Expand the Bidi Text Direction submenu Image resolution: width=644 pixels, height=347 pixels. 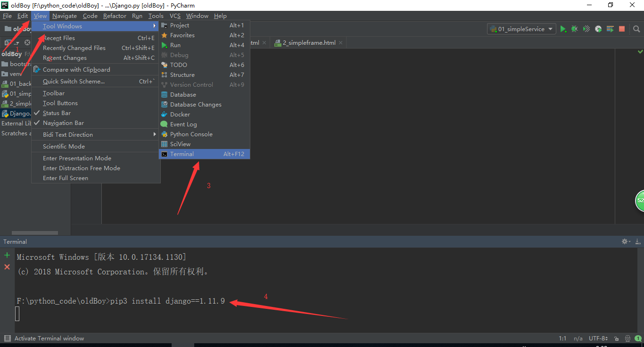point(96,135)
